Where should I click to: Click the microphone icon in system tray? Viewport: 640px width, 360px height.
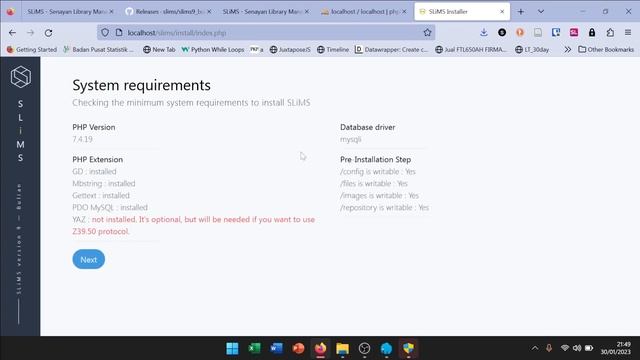(x=549, y=348)
